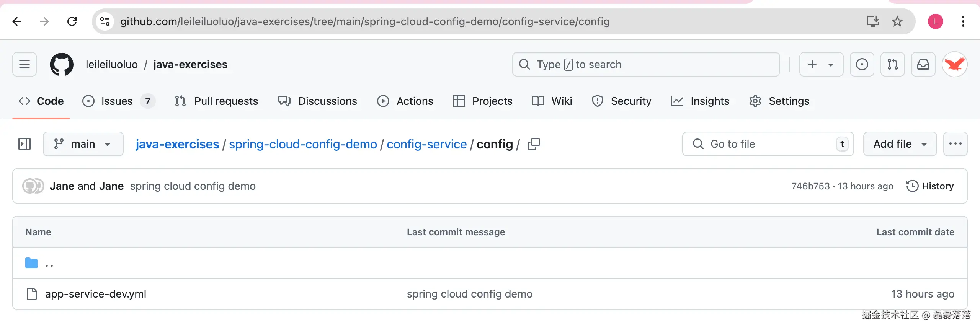
Task: Go forward with the browser forward arrow
Action: [44, 21]
